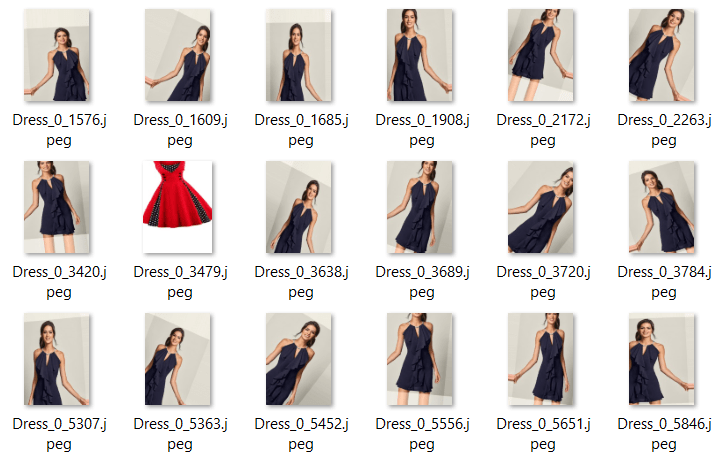Select the Dress_0_5651.jpeg image thumbnail

pyautogui.click(x=541, y=359)
